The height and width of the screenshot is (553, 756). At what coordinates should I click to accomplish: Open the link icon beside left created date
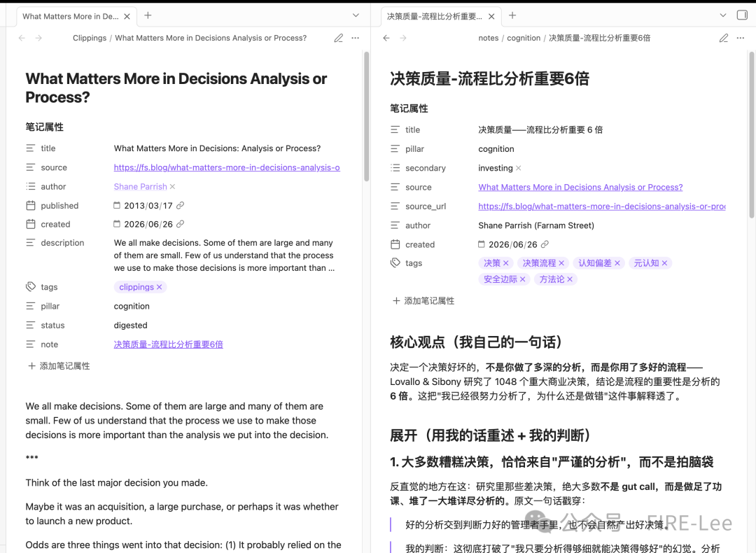click(x=181, y=224)
